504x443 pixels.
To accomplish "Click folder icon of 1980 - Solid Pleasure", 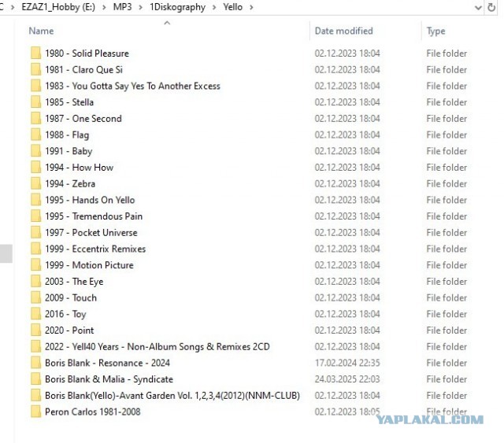I will point(35,53).
